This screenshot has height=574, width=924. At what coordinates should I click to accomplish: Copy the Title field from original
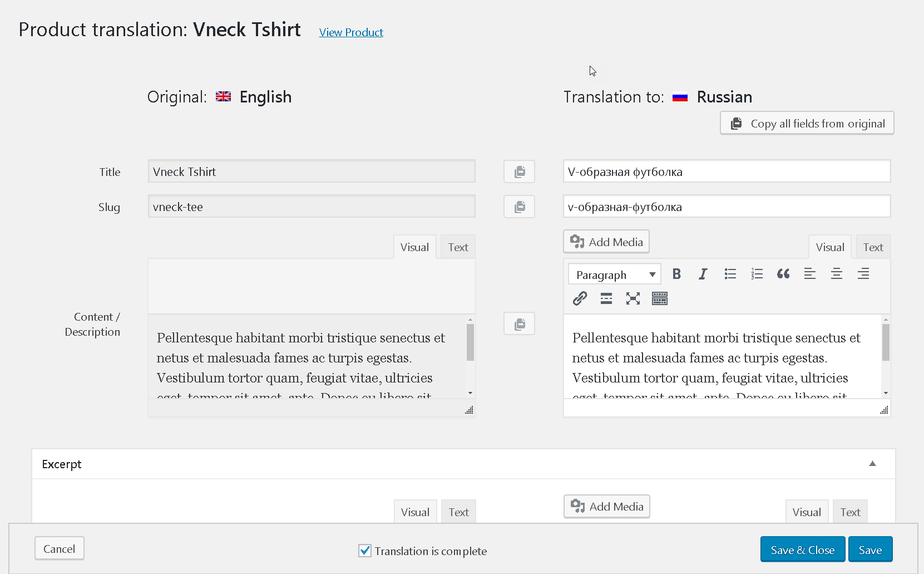click(519, 171)
